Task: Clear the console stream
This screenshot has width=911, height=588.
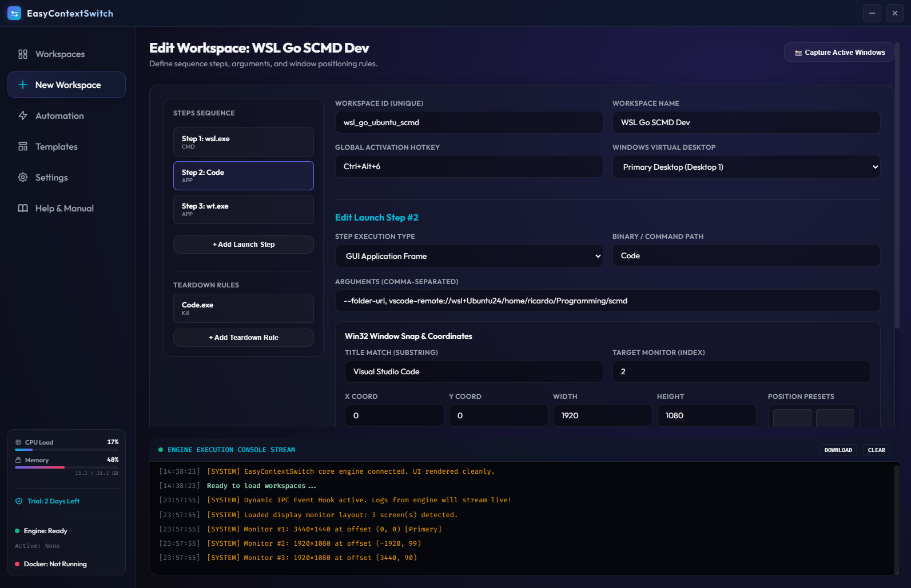Action: click(877, 450)
